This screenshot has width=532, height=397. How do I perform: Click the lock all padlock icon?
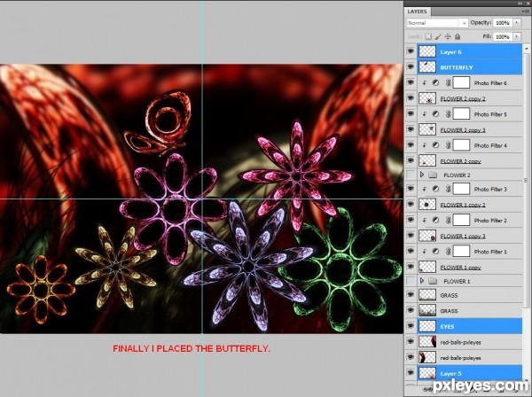458,36
